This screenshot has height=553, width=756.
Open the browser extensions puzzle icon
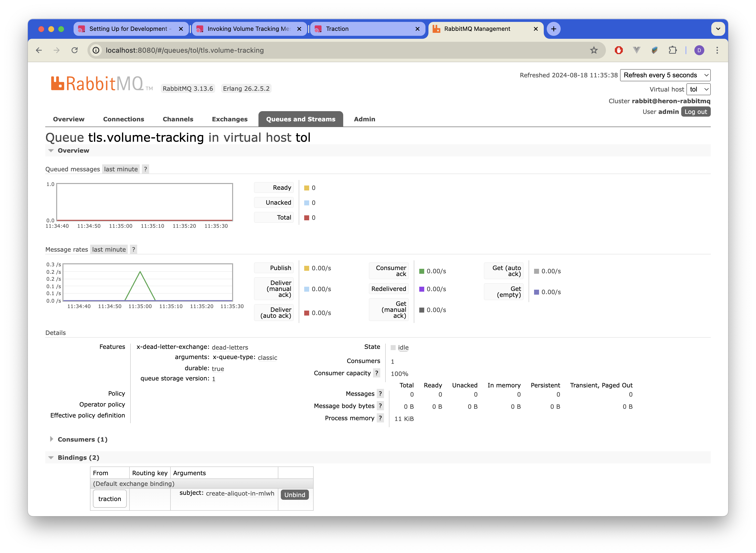672,50
